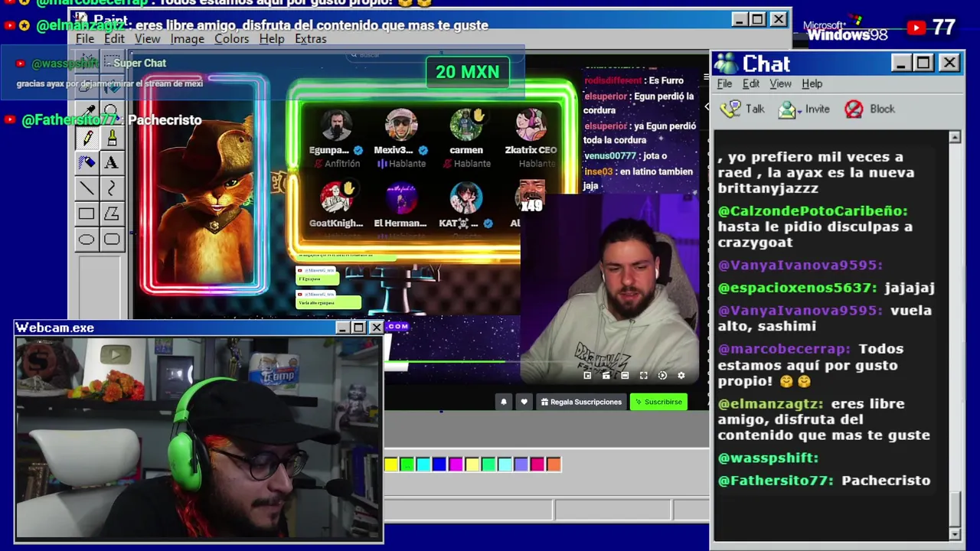Pick the dark blue color swatch
Screen dimensions: 980x551
(439, 465)
